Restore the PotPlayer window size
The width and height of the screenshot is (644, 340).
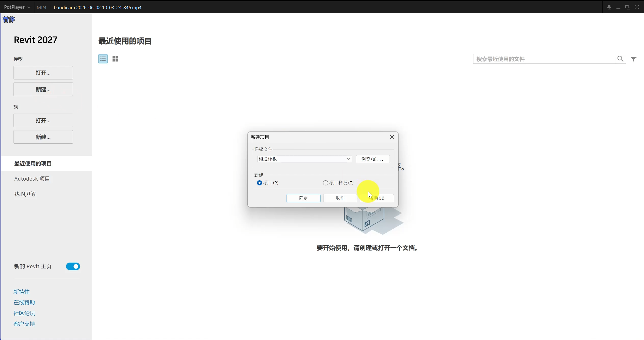point(627,7)
